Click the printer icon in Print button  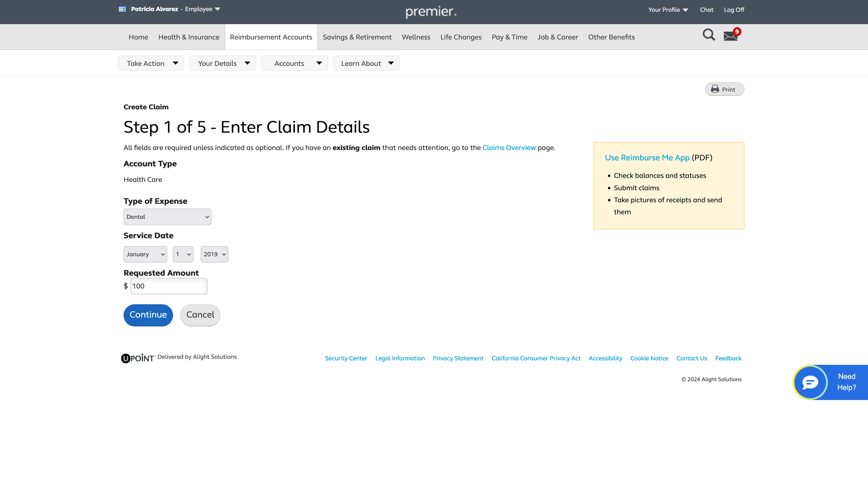coord(715,89)
